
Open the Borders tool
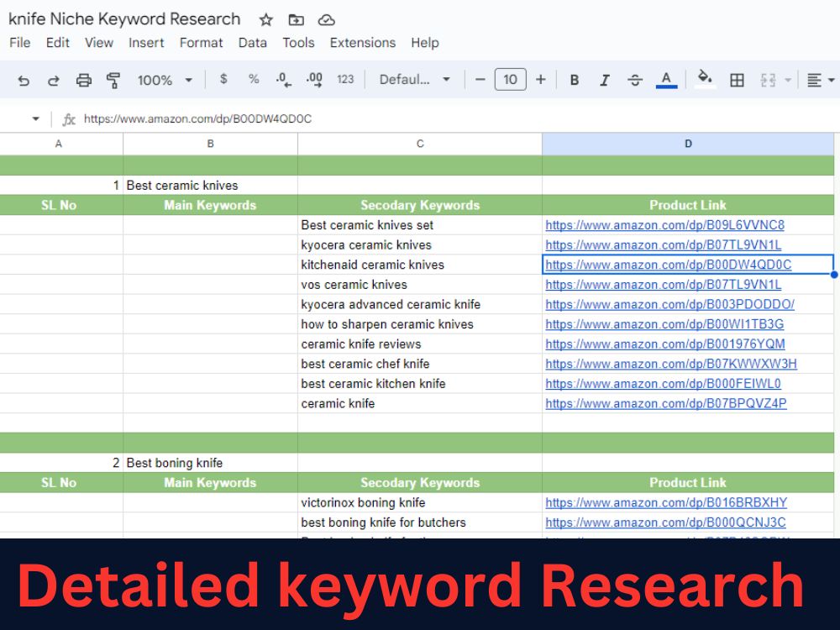[737, 80]
